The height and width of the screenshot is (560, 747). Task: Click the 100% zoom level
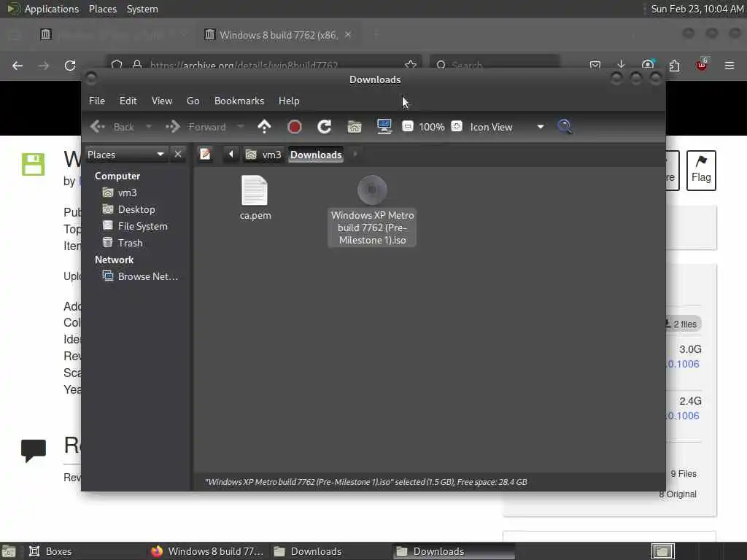pyautogui.click(x=432, y=127)
